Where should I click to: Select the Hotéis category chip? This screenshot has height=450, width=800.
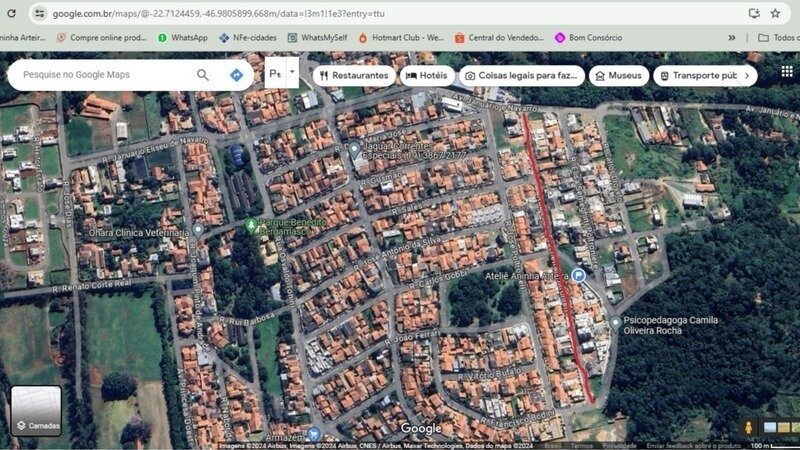point(426,75)
